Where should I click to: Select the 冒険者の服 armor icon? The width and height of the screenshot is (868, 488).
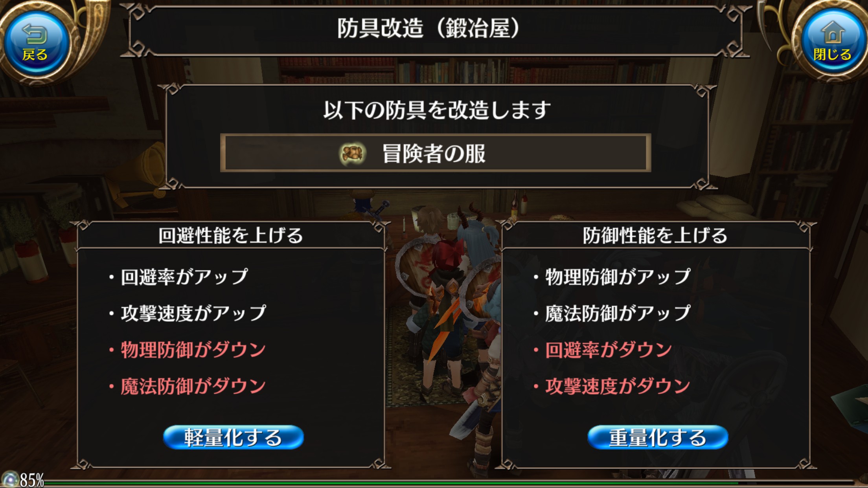coord(353,153)
